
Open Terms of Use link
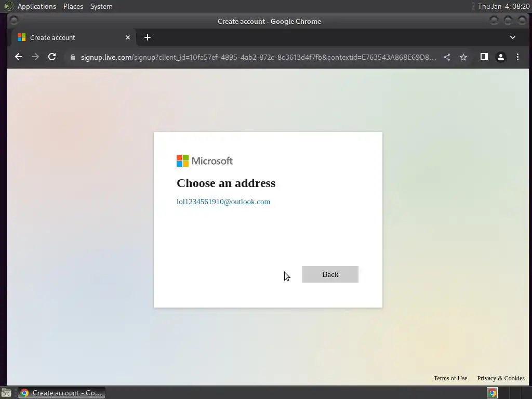click(x=450, y=378)
